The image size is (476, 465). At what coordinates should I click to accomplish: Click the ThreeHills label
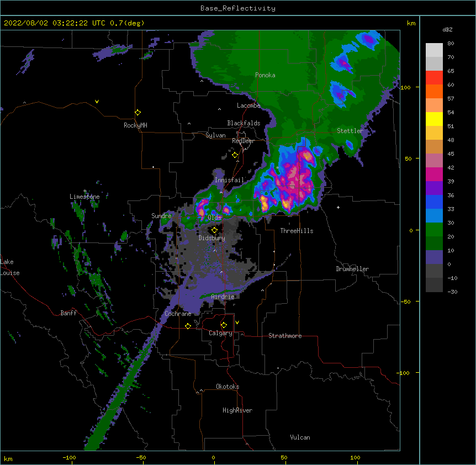[x=297, y=231]
